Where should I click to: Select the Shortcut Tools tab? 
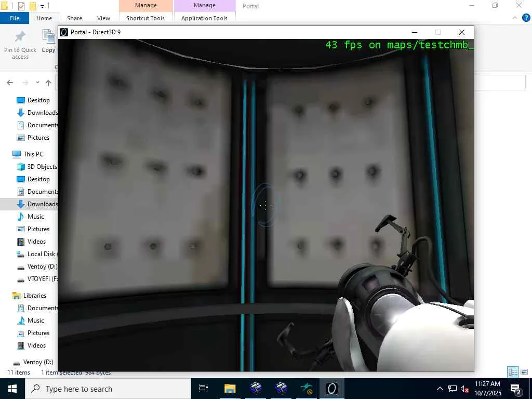click(x=145, y=18)
